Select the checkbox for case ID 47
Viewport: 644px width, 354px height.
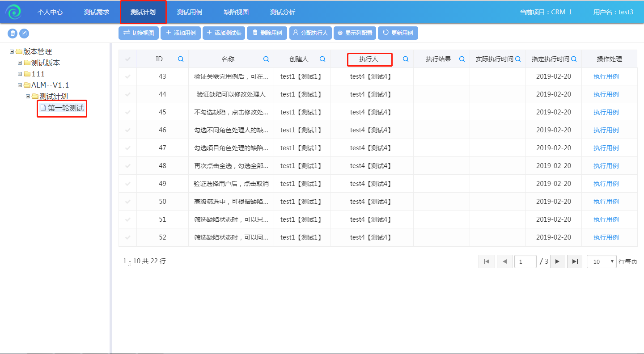[x=128, y=148]
